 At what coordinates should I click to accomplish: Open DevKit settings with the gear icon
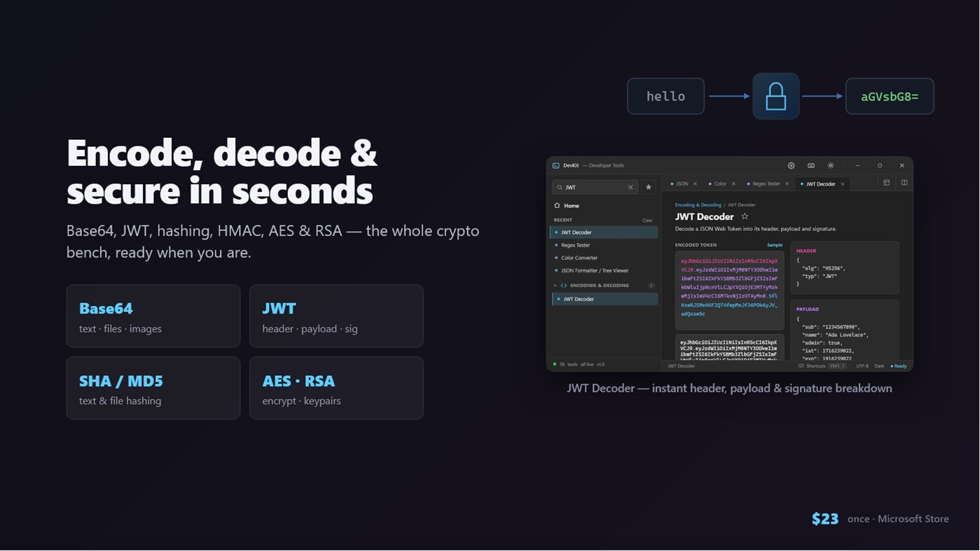point(791,166)
